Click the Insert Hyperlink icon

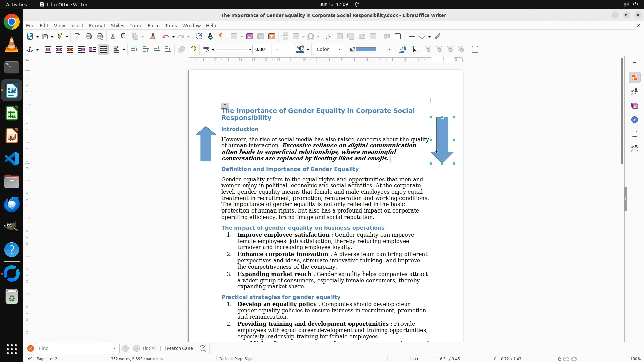(329, 37)
